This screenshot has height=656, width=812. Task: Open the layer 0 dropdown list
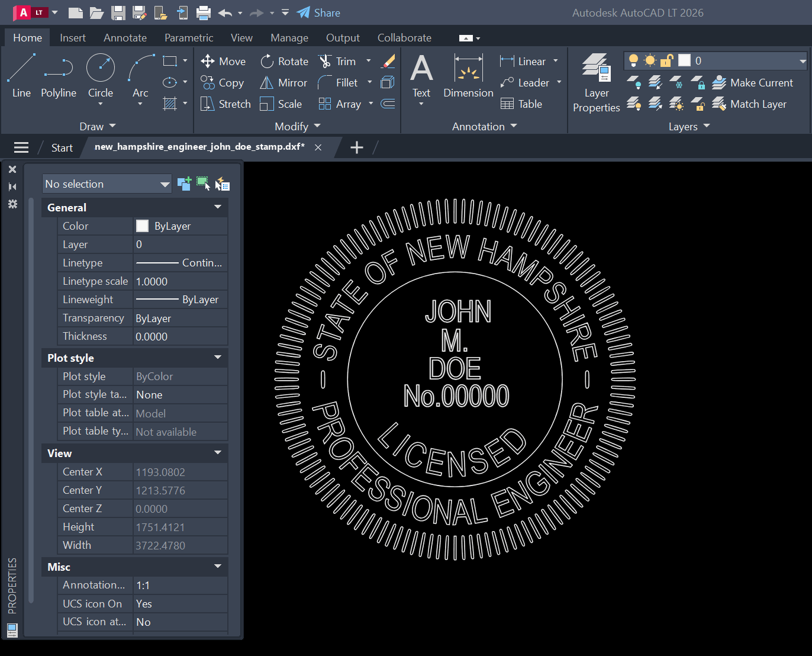click(x=803, y=60)
